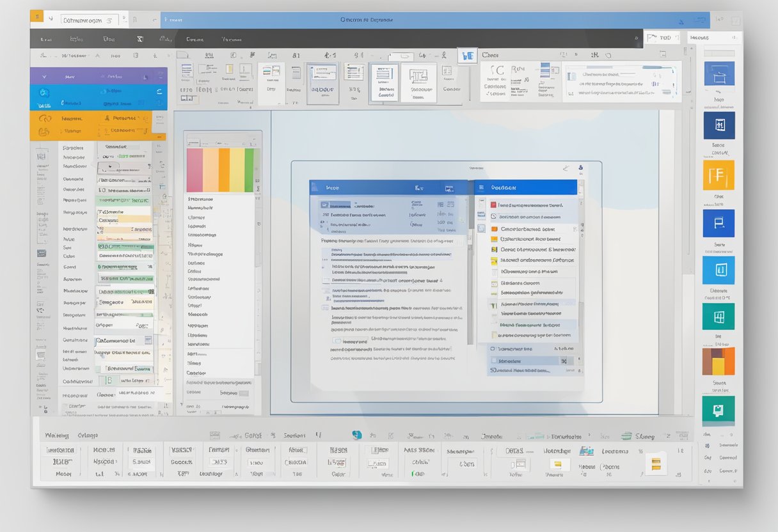
Task: Click the orange F tile in right sidebar
Action: (x=718, y=175)
